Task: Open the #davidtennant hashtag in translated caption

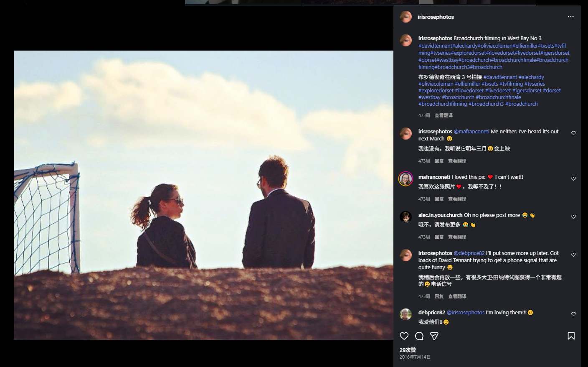Action: pos(500,77)
